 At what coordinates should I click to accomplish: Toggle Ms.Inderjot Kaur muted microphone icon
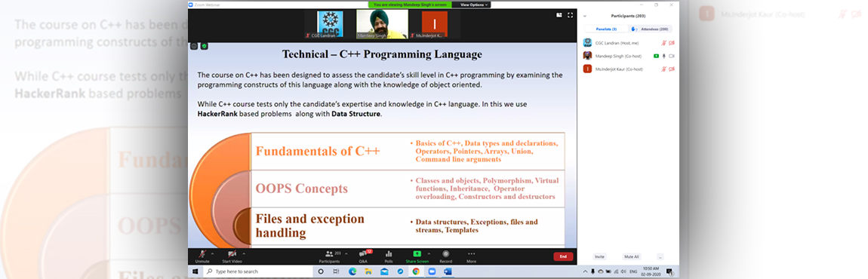(663, 69)
